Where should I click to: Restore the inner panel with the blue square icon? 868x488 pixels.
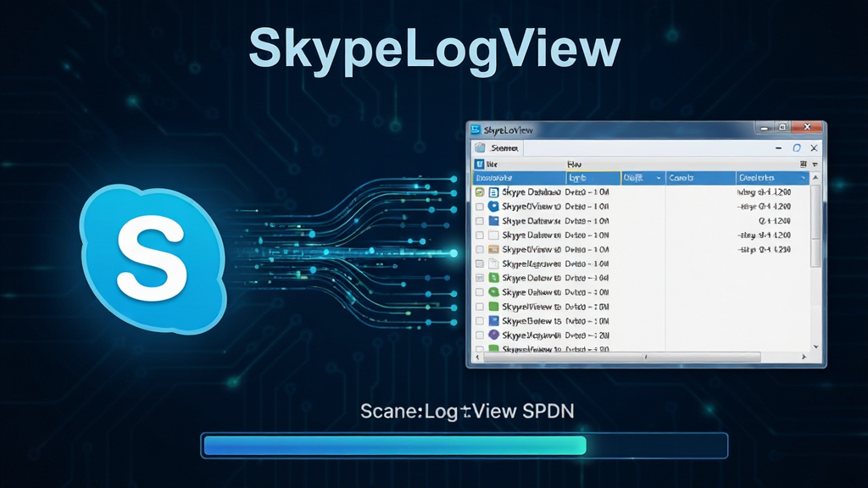pos(797,147)
